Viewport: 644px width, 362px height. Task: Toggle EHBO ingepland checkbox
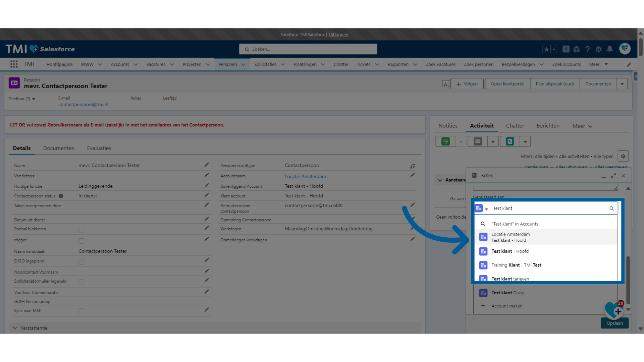(80, 261)
